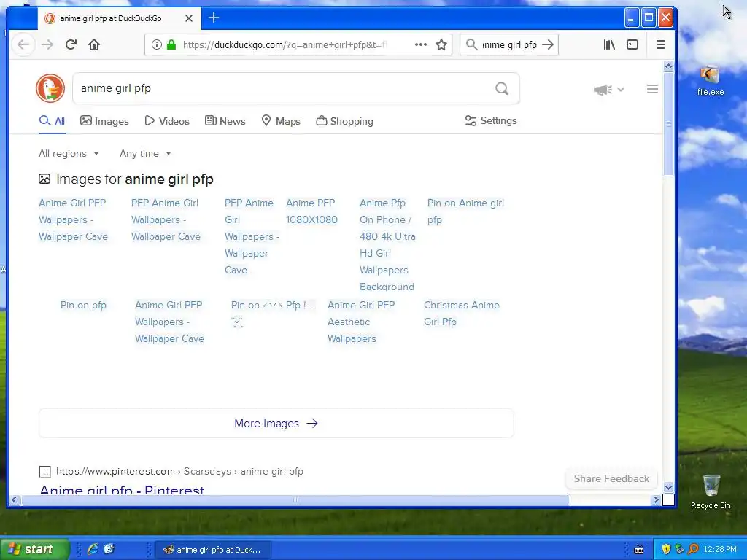The height and width of the screenshot is (560, 747).
Task: Open file.exe desktop icon
Action: (x=710, y=81)
